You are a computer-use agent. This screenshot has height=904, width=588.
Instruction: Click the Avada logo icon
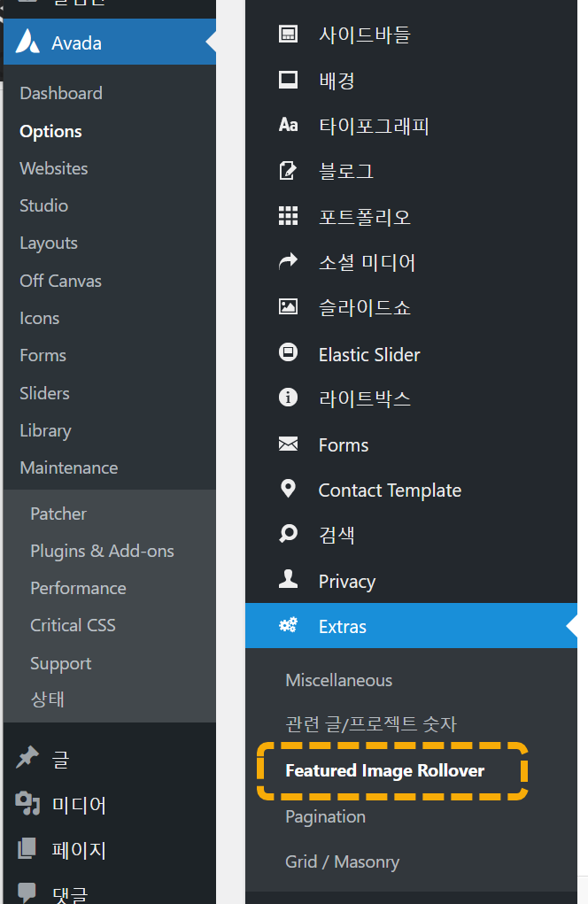27,42
